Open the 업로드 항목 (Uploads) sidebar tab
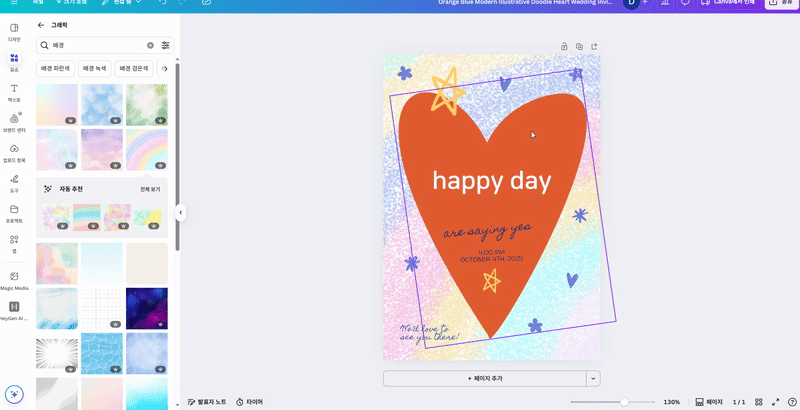The height and width of the screenshot is (410, 800). coord(14,153)
